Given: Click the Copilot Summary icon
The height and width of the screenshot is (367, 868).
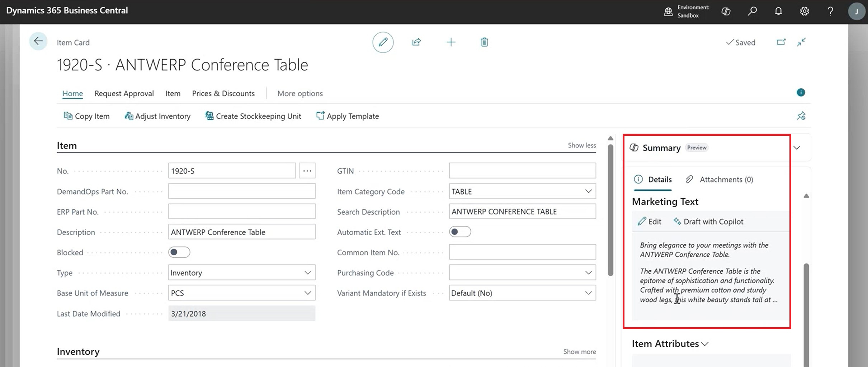Looking at the screenshot, I should pos(634,148).
